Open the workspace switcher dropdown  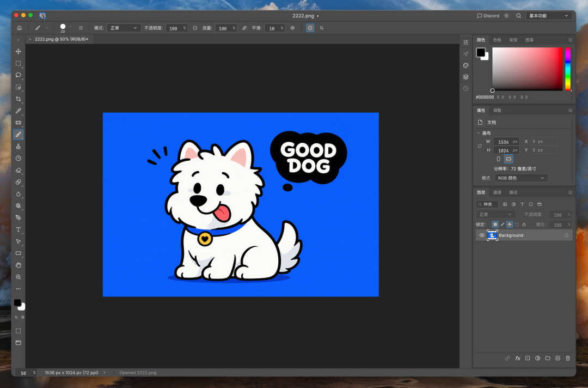549,16
